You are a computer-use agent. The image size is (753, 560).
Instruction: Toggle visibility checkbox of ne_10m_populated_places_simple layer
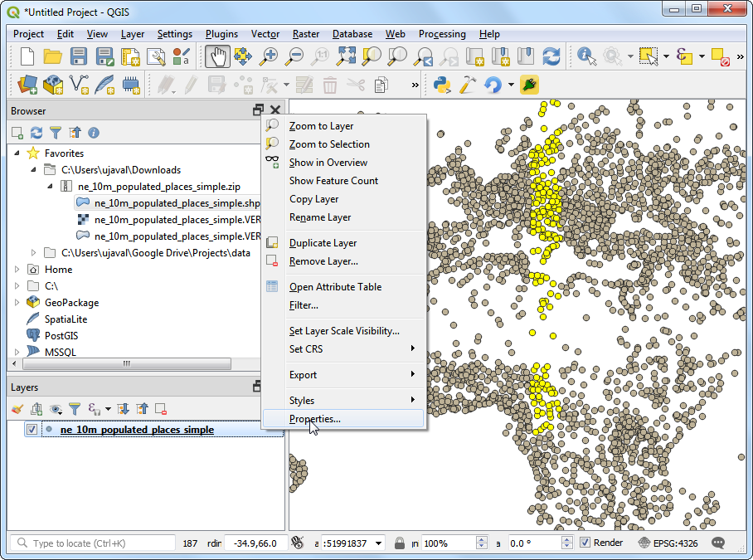32,430
